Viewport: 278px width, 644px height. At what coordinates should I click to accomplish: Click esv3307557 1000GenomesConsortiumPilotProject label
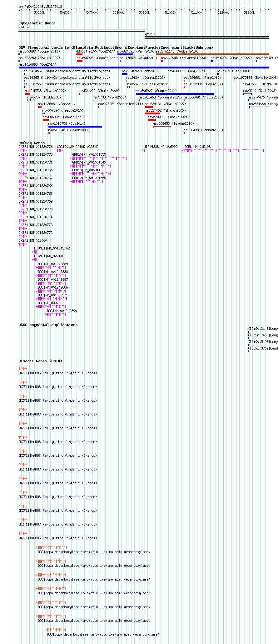pos(67,84)
